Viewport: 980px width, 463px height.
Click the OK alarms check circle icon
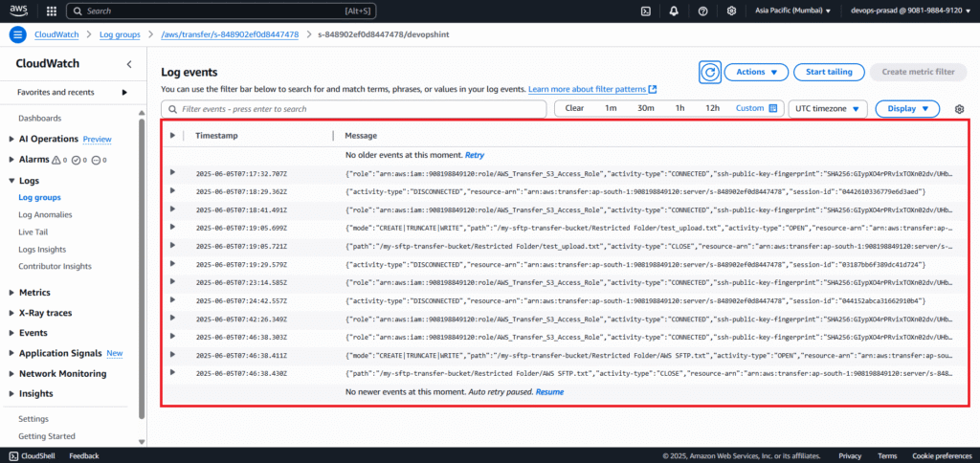coord(77,160)
